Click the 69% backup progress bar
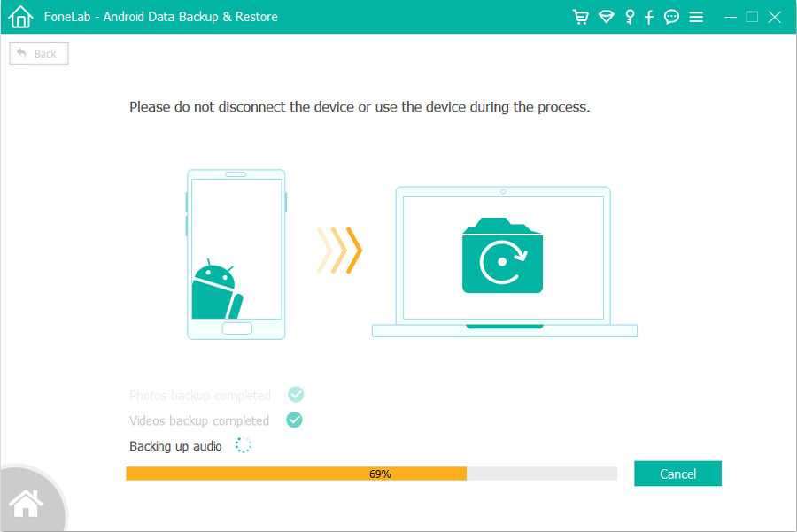Screen dimensions: 797x532 372,474
